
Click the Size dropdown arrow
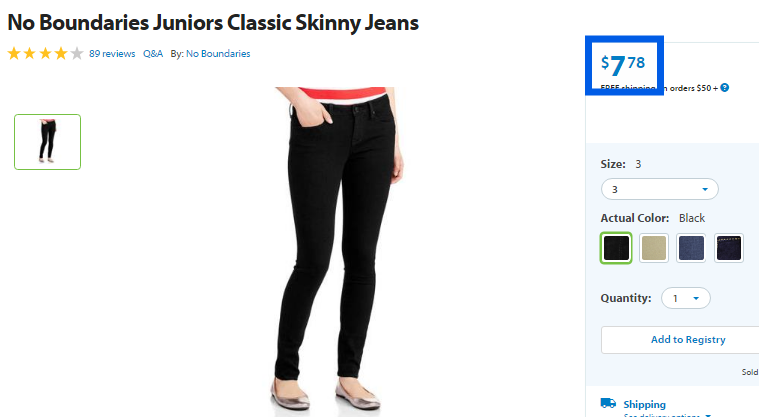[705, 189]
